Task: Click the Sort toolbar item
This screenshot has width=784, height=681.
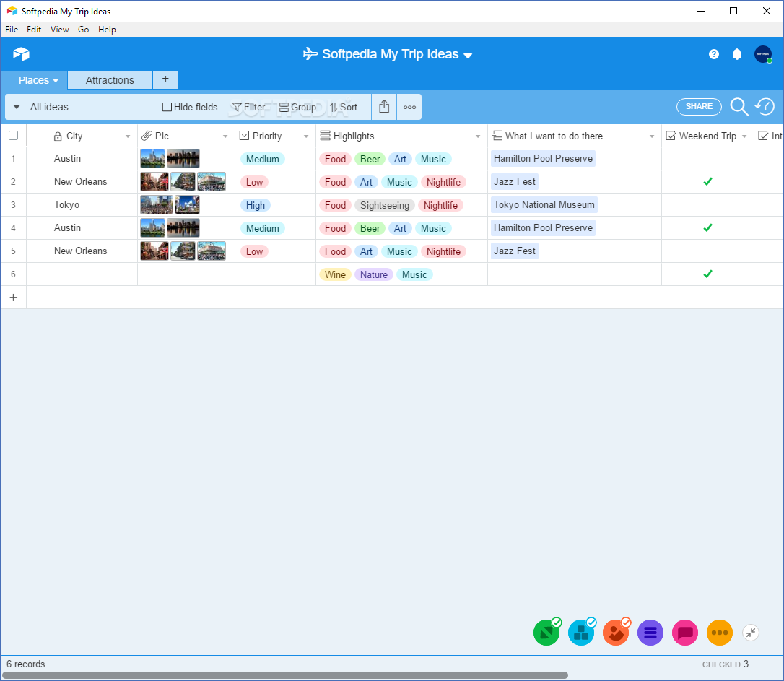Action: (343, 107)
